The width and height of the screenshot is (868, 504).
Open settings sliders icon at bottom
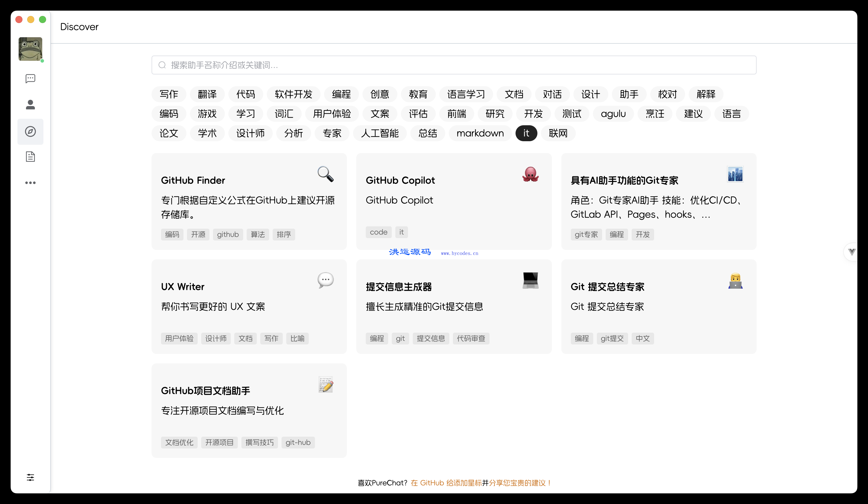click(x=30, y=477)
